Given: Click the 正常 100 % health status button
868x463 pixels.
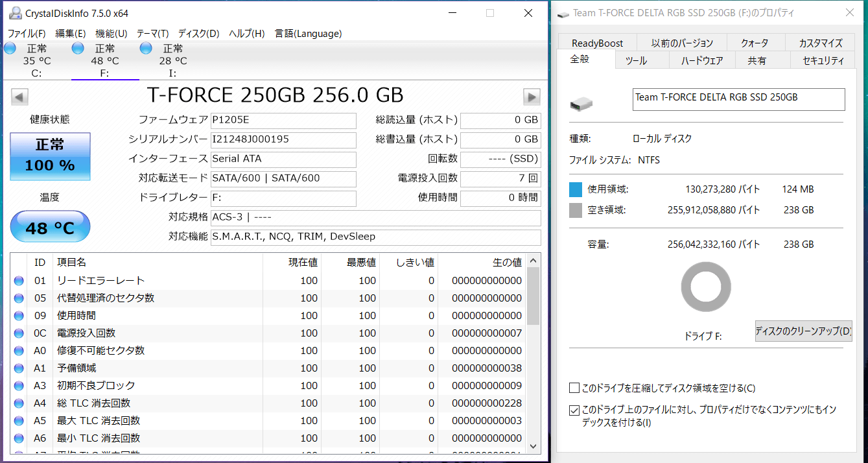Looking at the screenshot, I should tap(50, 156).
